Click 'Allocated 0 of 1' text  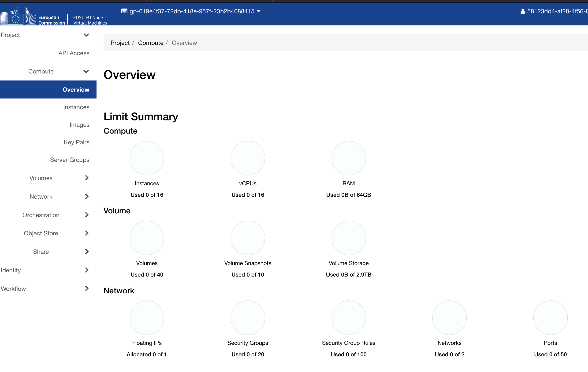point(146,354)
